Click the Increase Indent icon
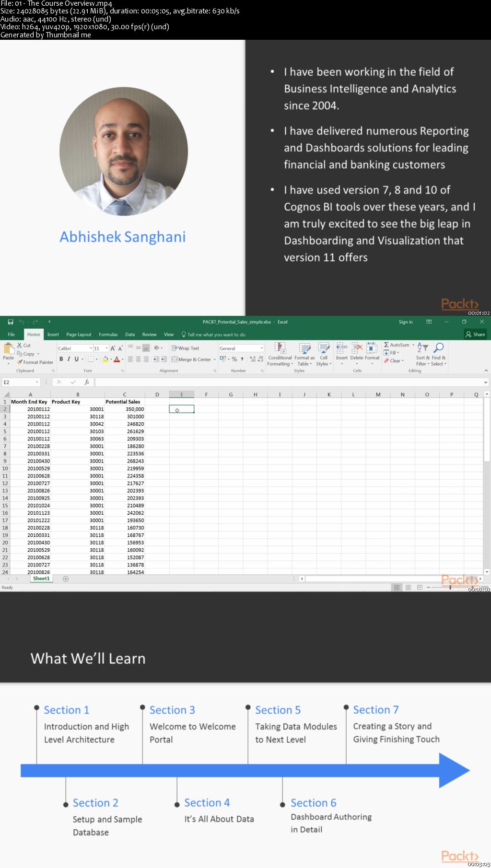The height and width of the screenshot is (868, 491). click(x=164, y=359)
